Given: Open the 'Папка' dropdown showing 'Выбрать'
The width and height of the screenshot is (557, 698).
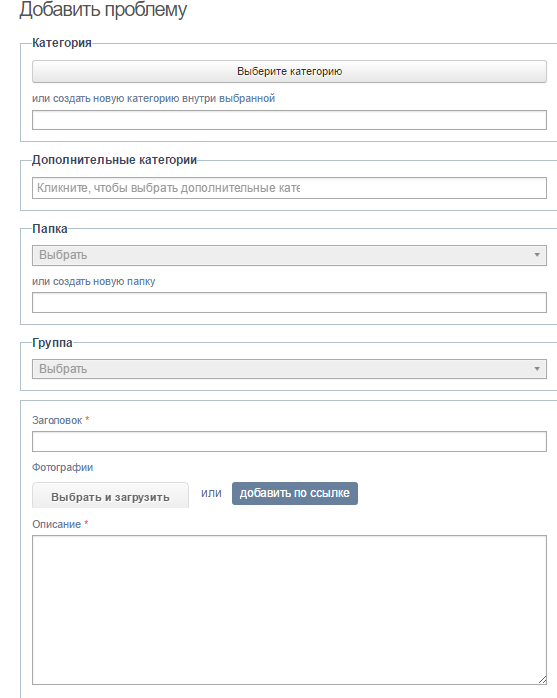Looking at the screenshot, I should coord(289,255).
